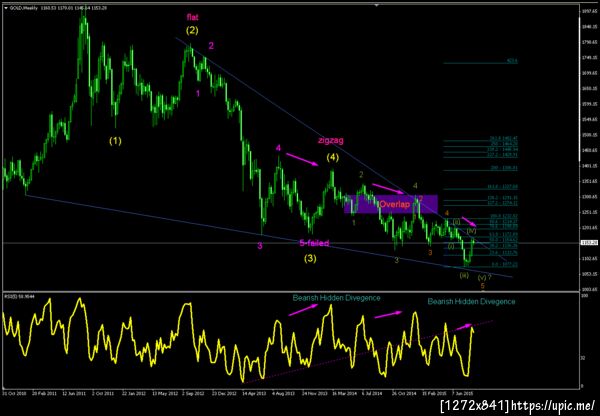
Task: Click the '26 Oct 2014' date on the time axis
Action: point(404,393)
